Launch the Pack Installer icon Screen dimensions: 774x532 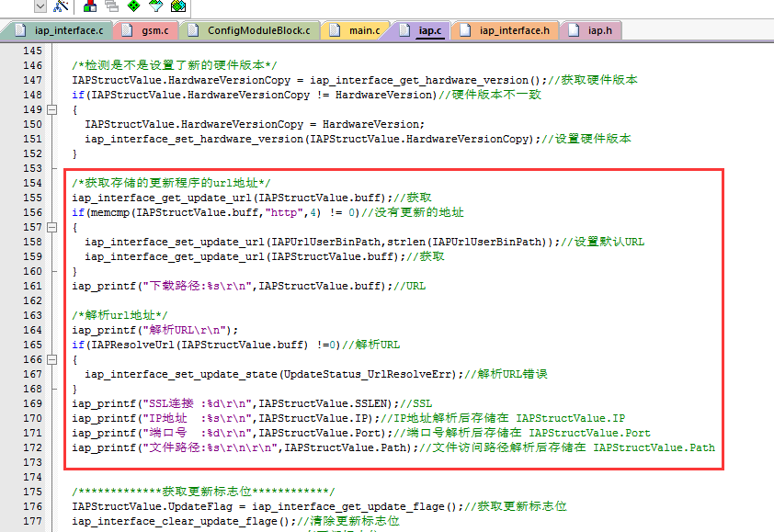click(178, 6)
